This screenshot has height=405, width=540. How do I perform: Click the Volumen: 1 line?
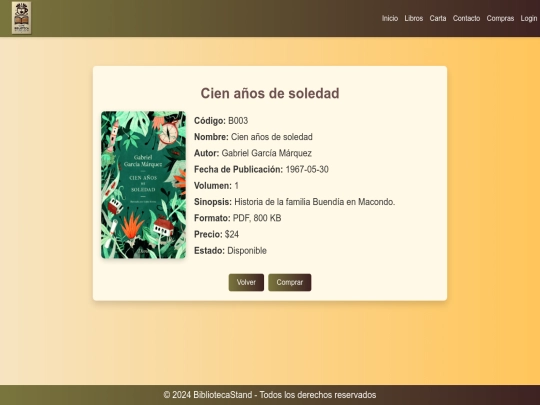[216, 186]
